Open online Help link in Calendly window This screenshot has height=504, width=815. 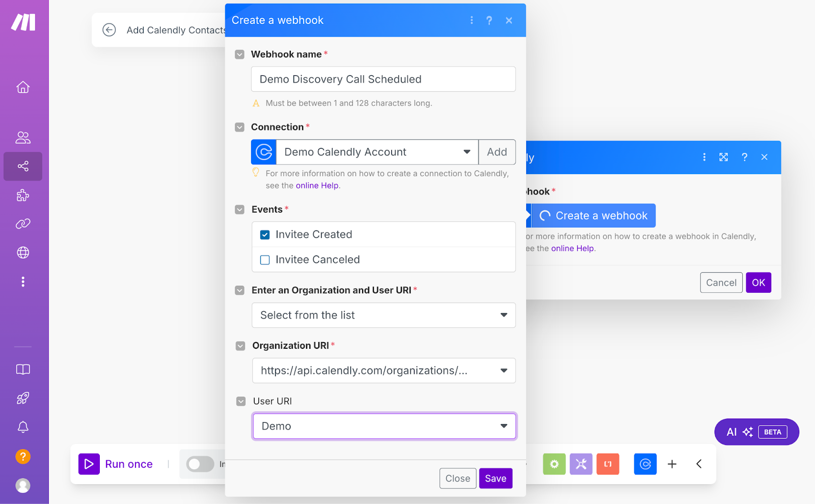(x=573, y=248)
